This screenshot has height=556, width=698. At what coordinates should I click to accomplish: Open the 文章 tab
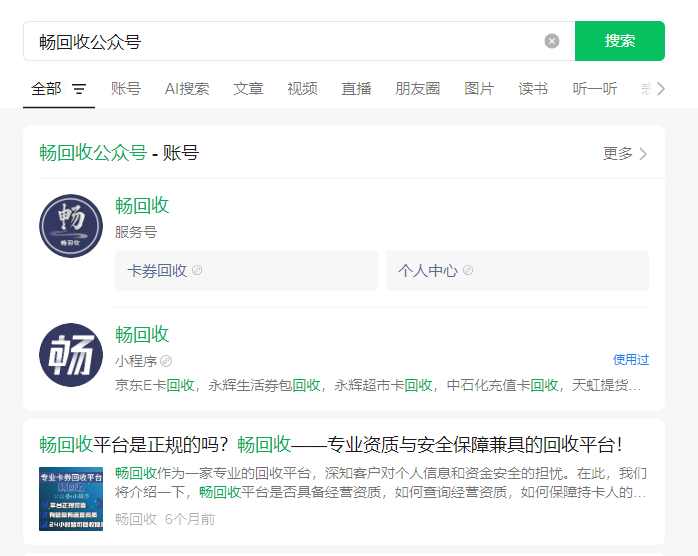tap(248, 89)
